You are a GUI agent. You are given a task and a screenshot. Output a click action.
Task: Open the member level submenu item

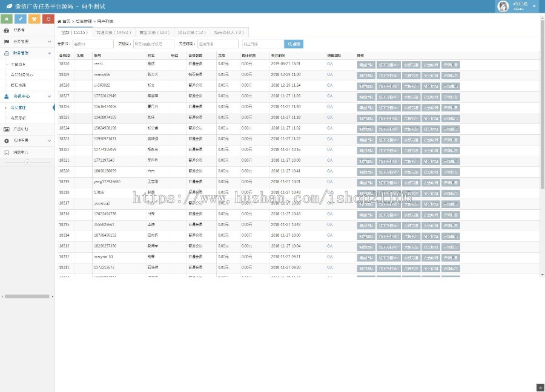tap(18, 118)
